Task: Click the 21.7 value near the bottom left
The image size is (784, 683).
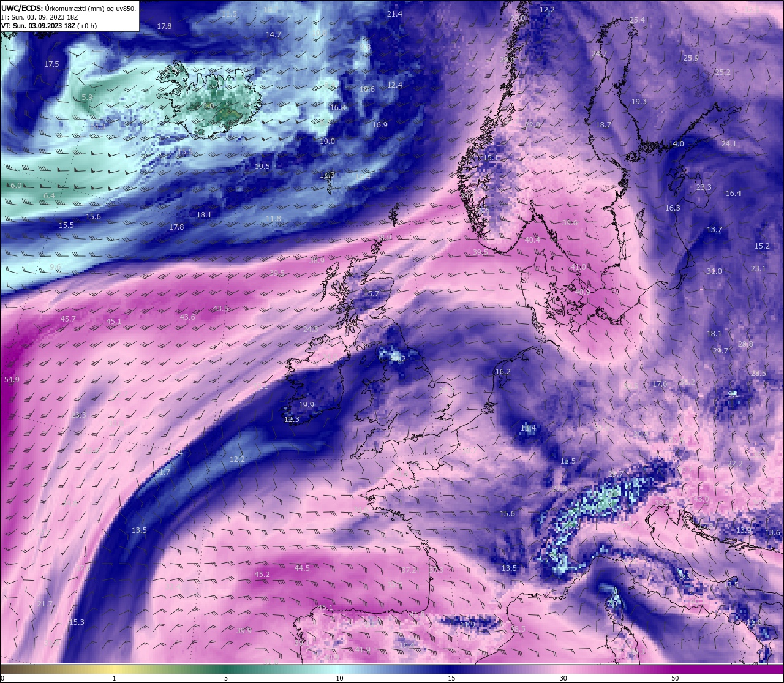Action: tap(45, 604)
